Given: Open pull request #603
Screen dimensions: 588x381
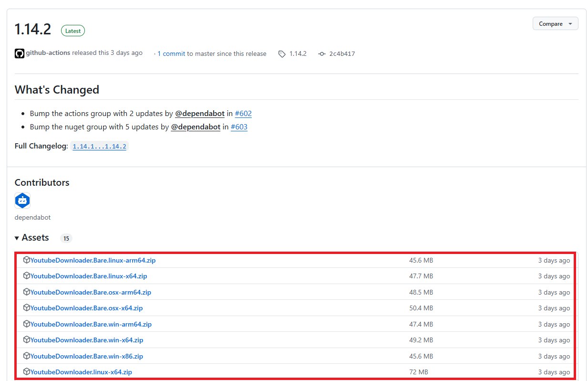Looking at the screenshot, I should tap(239, 127).
